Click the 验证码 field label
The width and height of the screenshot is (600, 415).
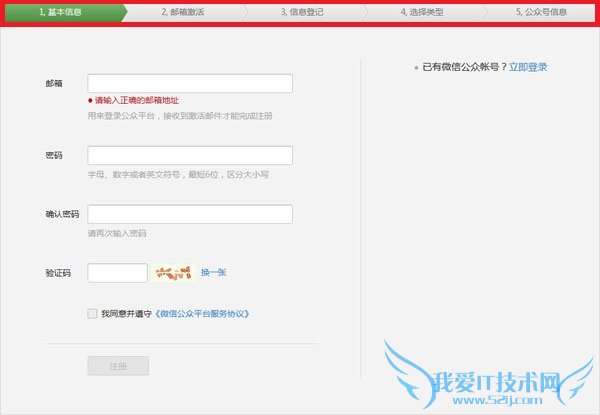pyautogui.click(x=58, y=273)
